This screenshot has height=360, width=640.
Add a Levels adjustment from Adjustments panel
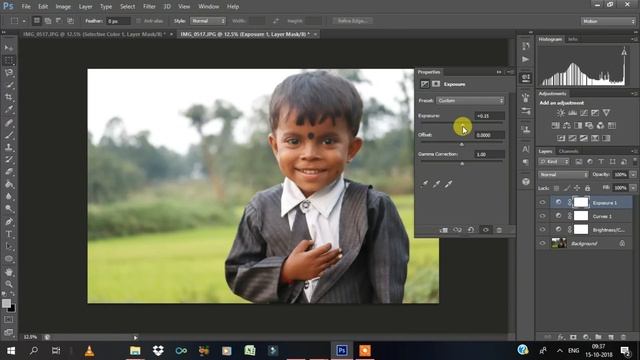click(573, 113)
